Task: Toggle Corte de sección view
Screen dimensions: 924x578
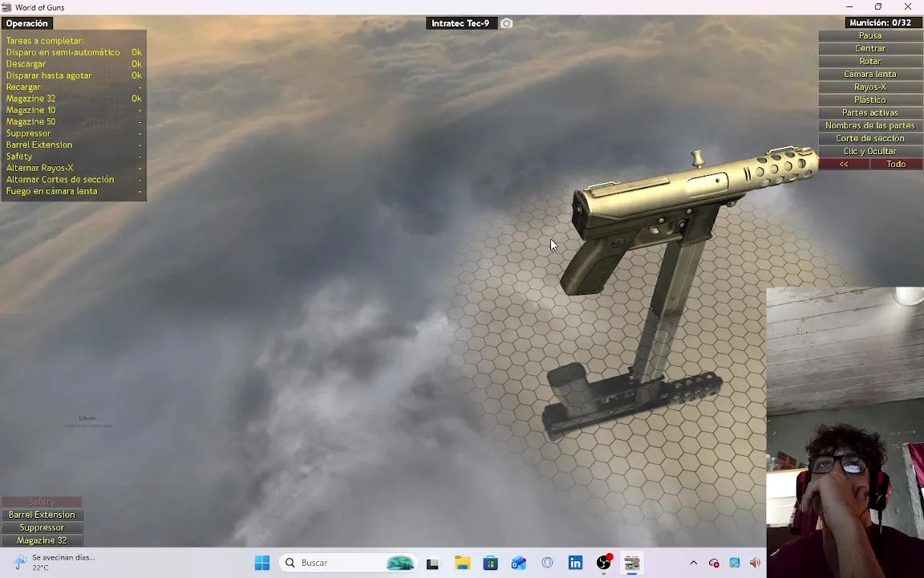Action: tap(869, 138)
